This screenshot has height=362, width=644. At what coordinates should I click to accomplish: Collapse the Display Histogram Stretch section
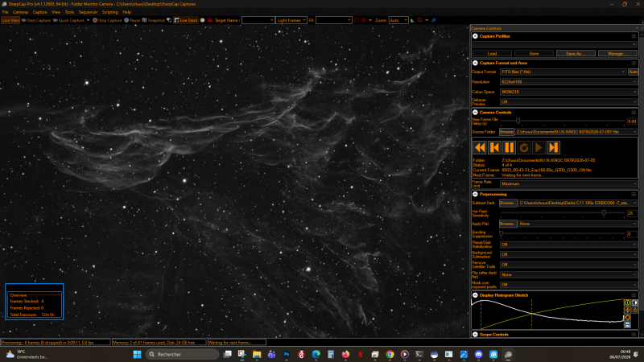(475, 295)
